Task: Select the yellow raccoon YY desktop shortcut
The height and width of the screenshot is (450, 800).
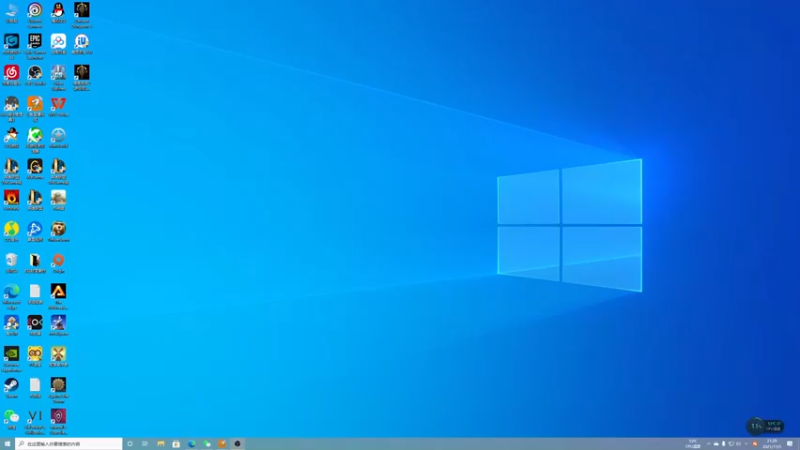Action: tap(35, 356)
